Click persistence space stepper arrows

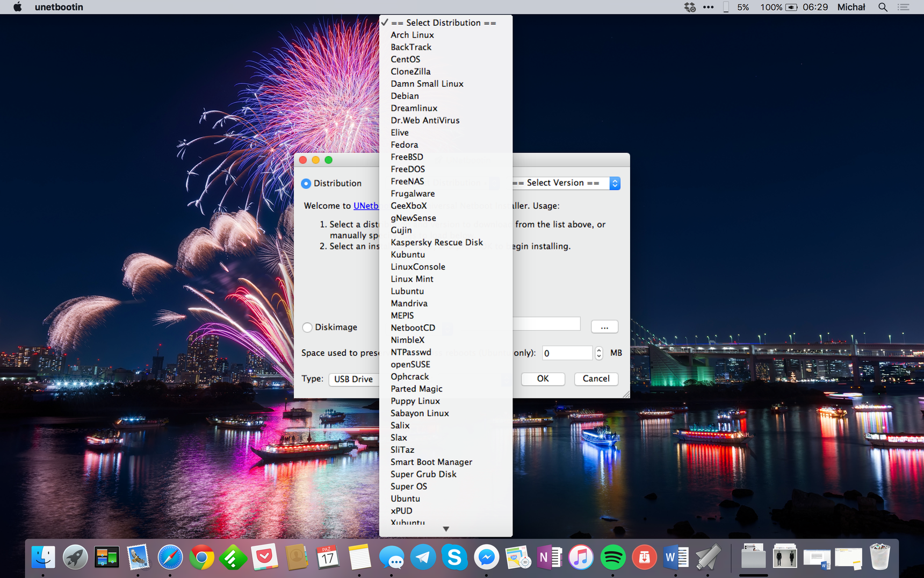pyautogui.click(x=598, y=353)
